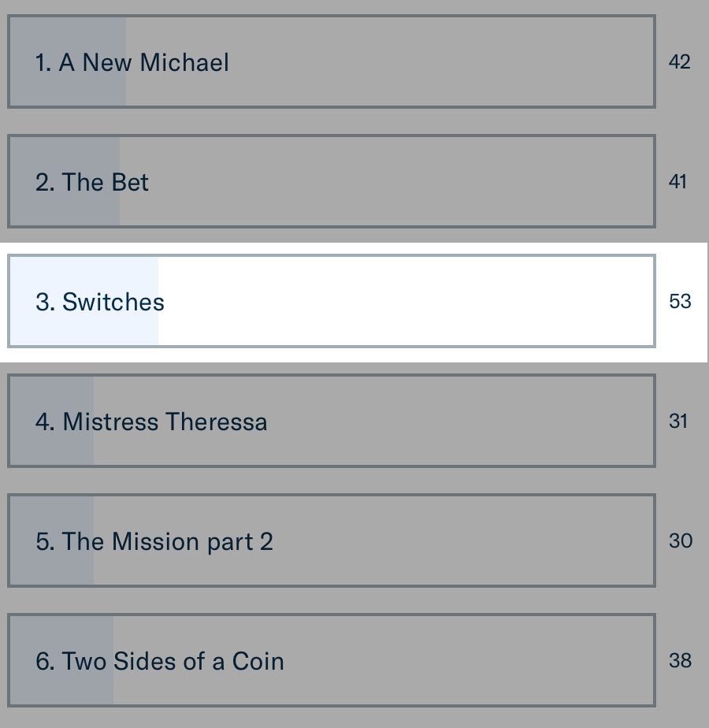Image resolution: width=709 pixels, height=728 pixels.
Task: Open "5. The Mission part 2"
Action: (154, 541)
